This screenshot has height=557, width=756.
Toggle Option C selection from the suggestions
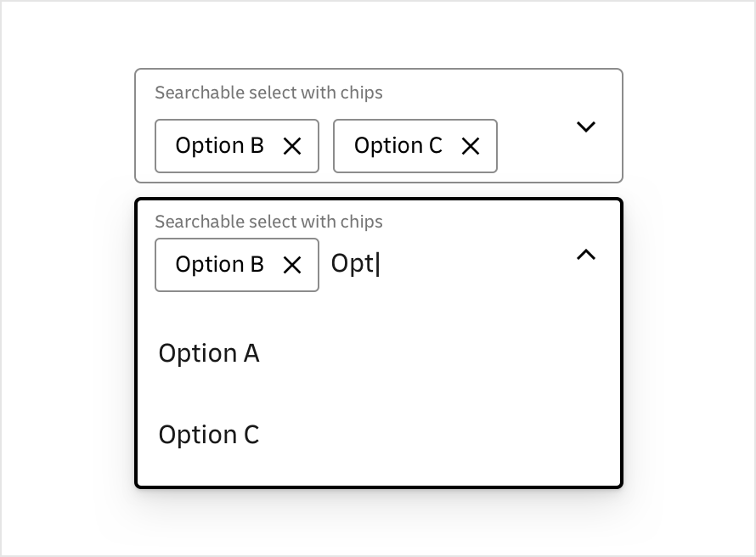pos(209,434)
